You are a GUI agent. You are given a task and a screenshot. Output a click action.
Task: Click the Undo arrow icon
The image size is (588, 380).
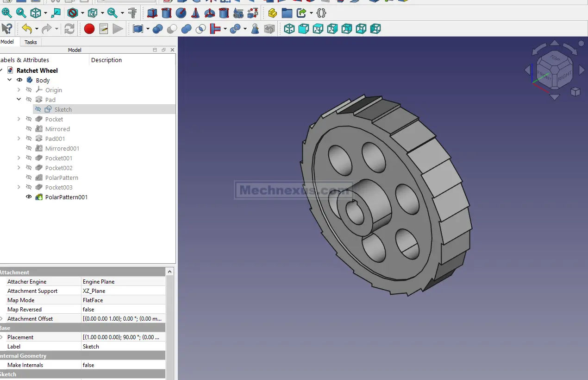click(x=27, y=29)
